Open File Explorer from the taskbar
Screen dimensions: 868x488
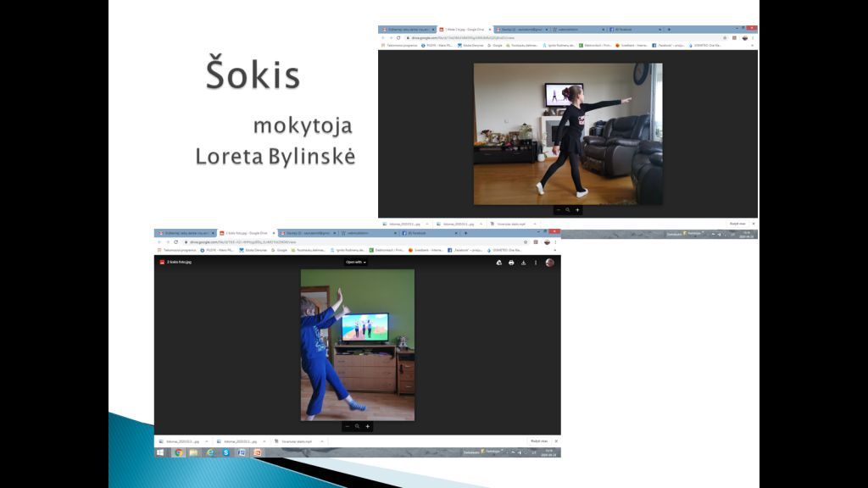tap(194, 452)
